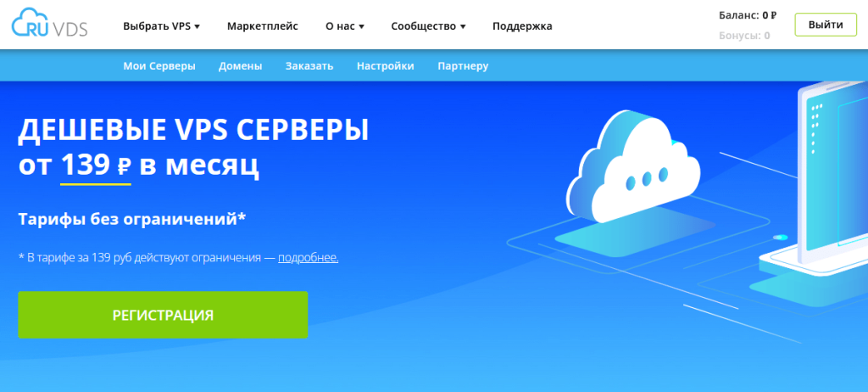Screen dimensions: 868x392
Task: Click the Баланс: 0 ₽ indicator
Action: click(x=746, y=14)
